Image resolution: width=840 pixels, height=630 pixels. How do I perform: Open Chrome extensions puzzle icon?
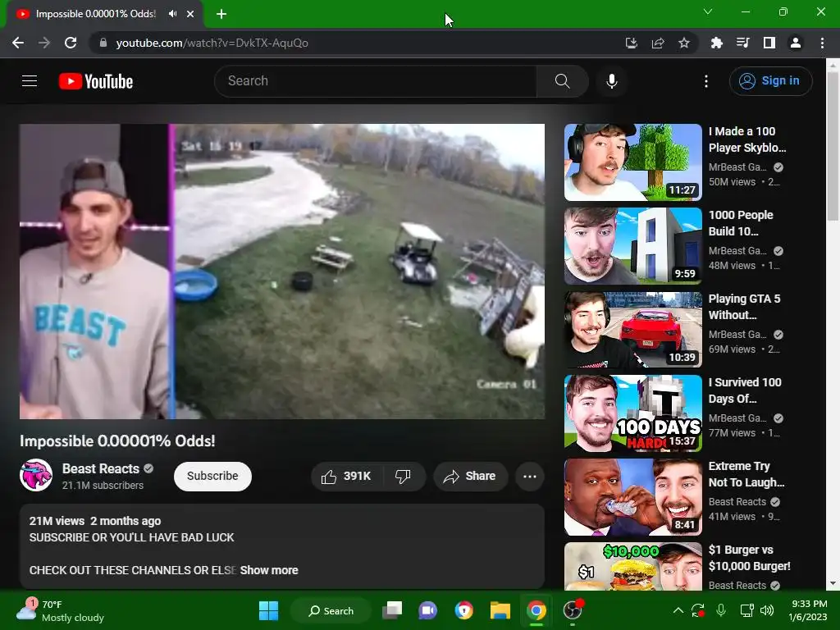pyautogui.click(x=716, y=43)
